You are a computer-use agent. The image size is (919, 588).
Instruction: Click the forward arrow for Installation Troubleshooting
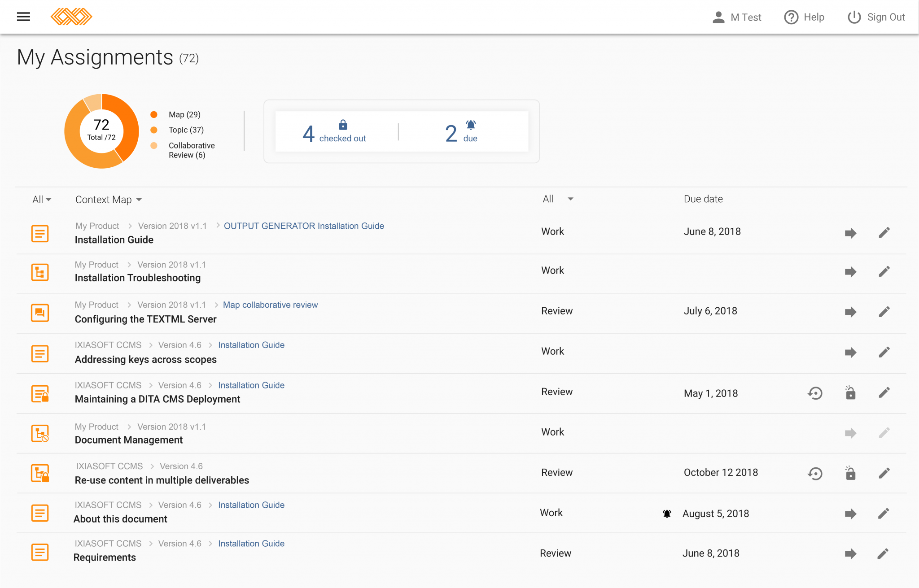pyautogui.click(x=850, y=271)
